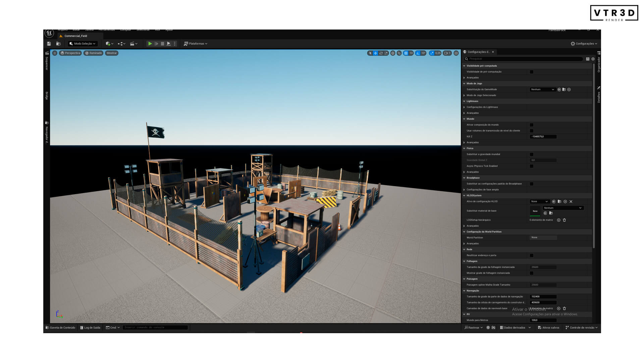The width and height of the screenshot is (644, 362).
Task: Click the Pesquisar search field in settings panel
Action: (524, 59)
